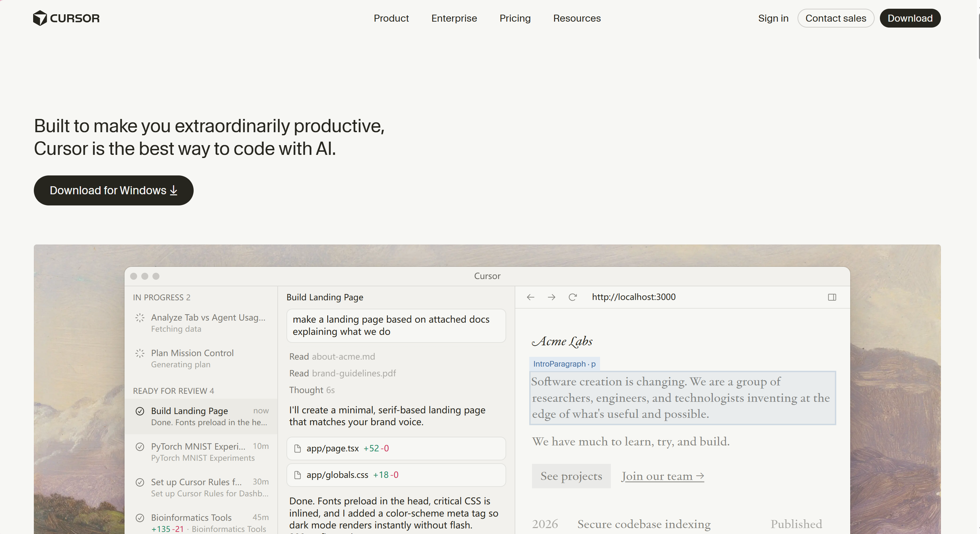Open the Enterprise menu item
Image resolution: width=980 pixels, height=534 pixels.
(454, 18)
